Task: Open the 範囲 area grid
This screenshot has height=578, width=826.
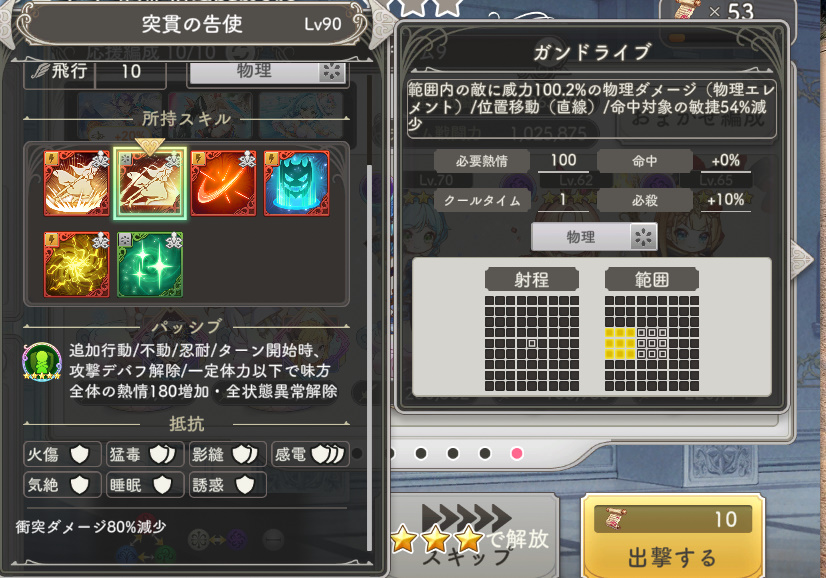Action: point(652,343)
